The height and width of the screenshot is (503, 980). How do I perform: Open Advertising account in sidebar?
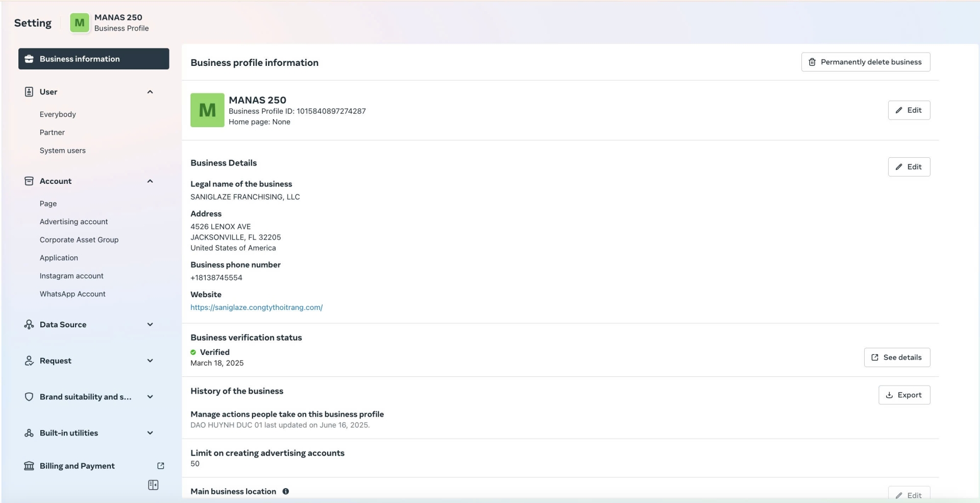tap(74, 222)
